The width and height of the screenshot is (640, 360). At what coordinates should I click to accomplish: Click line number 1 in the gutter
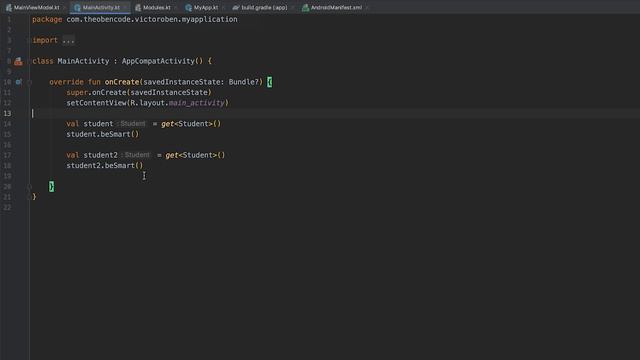(x=9, y=19)
